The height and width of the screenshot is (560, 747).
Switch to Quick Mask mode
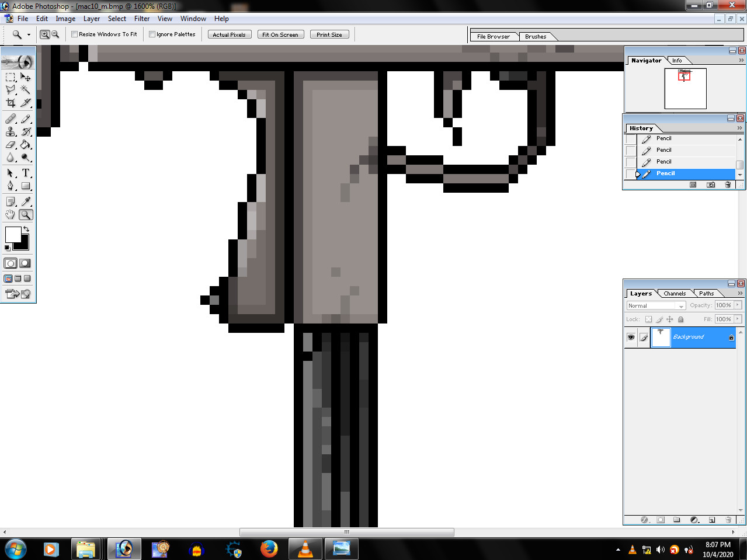point(25,263)
